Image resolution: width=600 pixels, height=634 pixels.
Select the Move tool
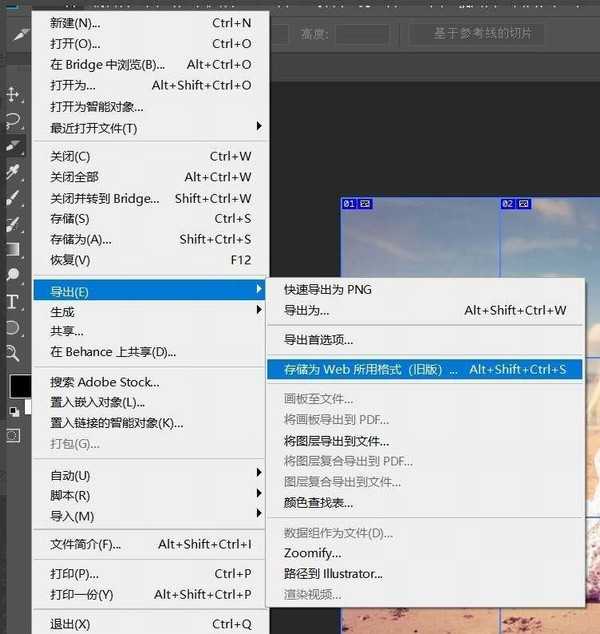(13, 94)
